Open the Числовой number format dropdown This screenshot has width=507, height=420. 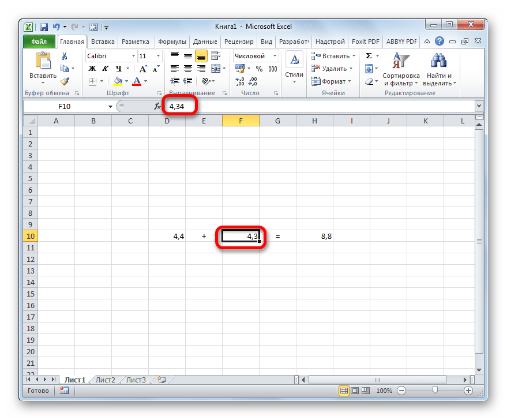tap(275, 56)
